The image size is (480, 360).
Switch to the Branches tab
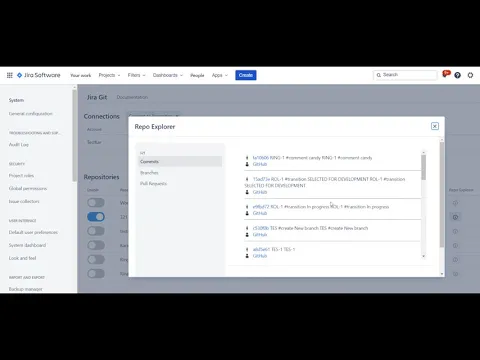tap(149, 173)
